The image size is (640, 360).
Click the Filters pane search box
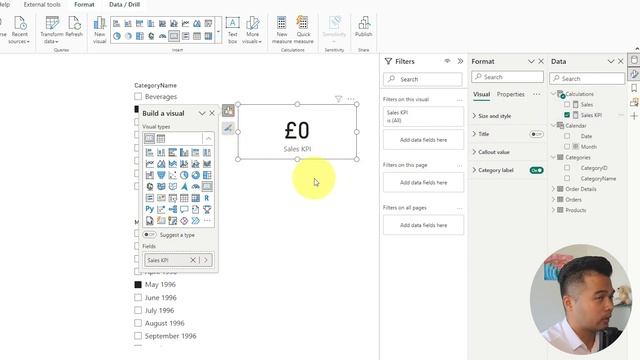423,79
